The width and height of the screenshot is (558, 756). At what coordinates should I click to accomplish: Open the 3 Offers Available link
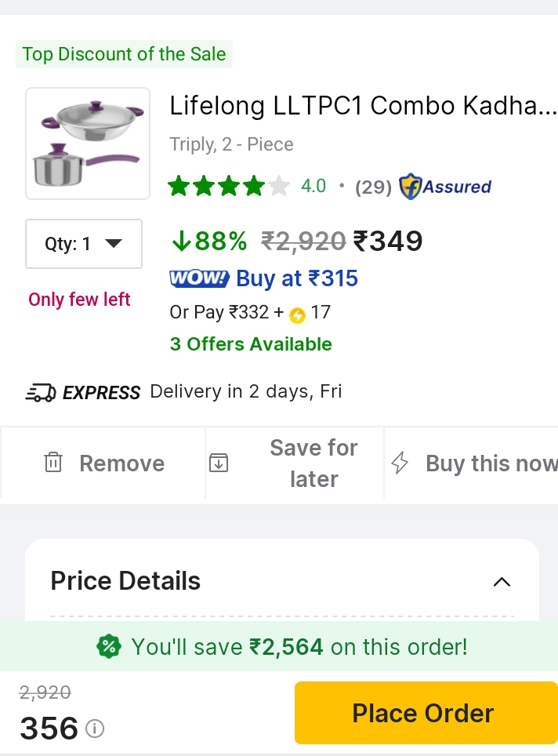(x=251, y=344)
